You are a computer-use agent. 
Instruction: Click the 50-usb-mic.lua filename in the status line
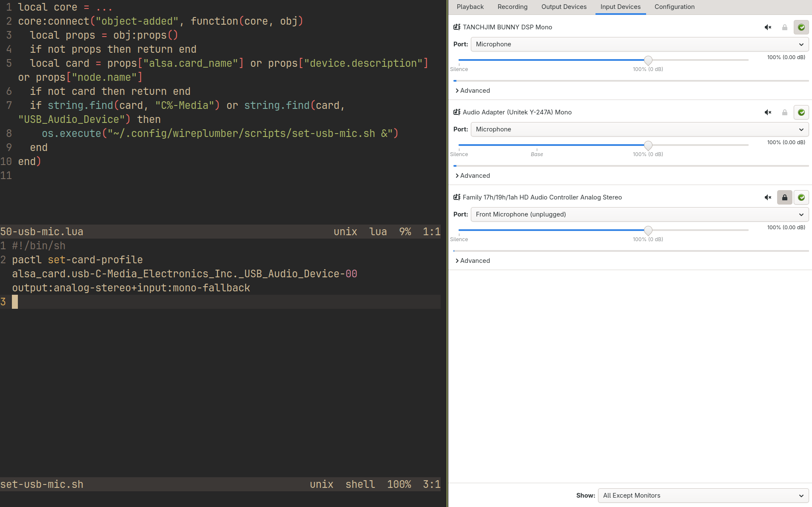tap(42, 232)
